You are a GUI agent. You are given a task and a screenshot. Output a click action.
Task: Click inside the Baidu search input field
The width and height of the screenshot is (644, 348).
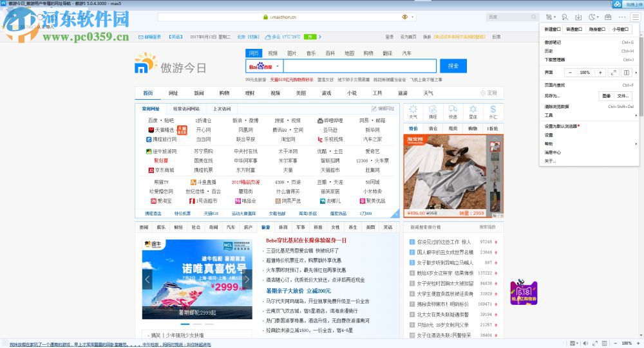[x=360, y=66]
